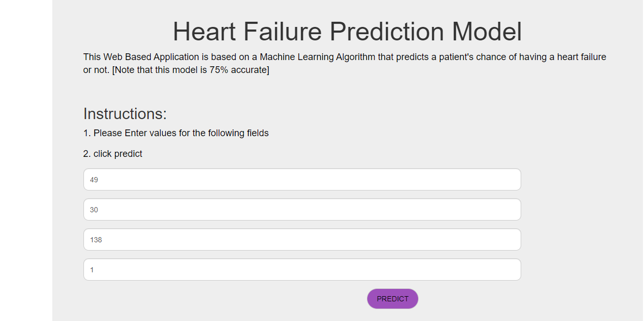Click the white margin left of the page
Viewport: 644px width, 321px height.
pyautogui.click(x=26, y=160)
